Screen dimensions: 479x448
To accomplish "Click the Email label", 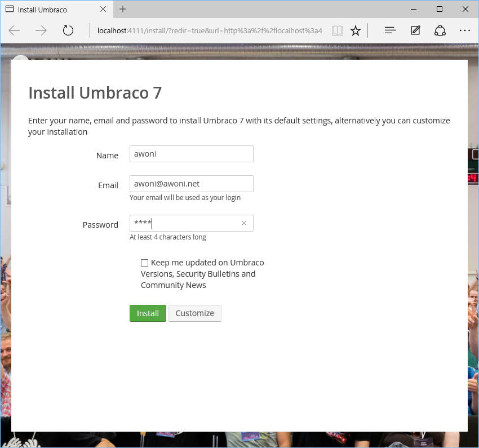I will tap(108, 185).
